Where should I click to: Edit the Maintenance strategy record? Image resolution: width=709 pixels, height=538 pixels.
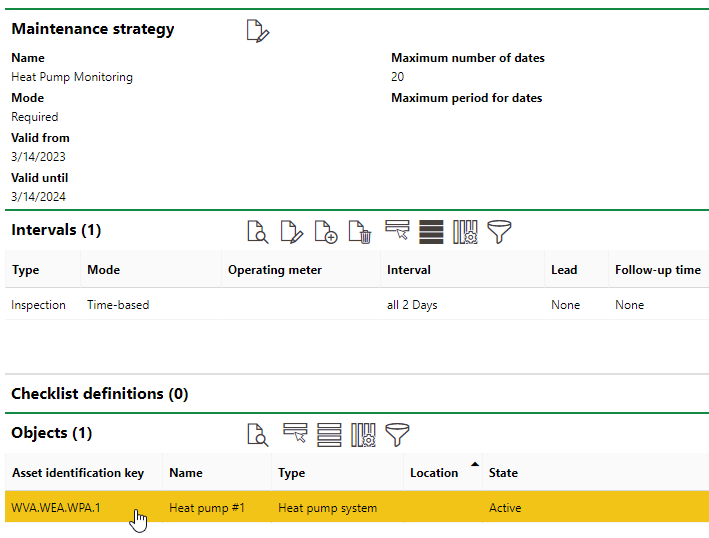[258, 31]
